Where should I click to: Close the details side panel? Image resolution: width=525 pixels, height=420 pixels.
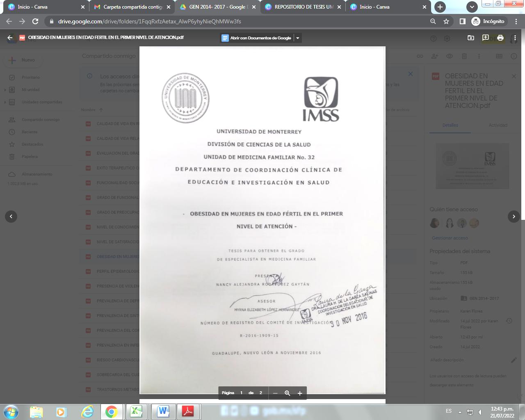[x=514, y=76]
